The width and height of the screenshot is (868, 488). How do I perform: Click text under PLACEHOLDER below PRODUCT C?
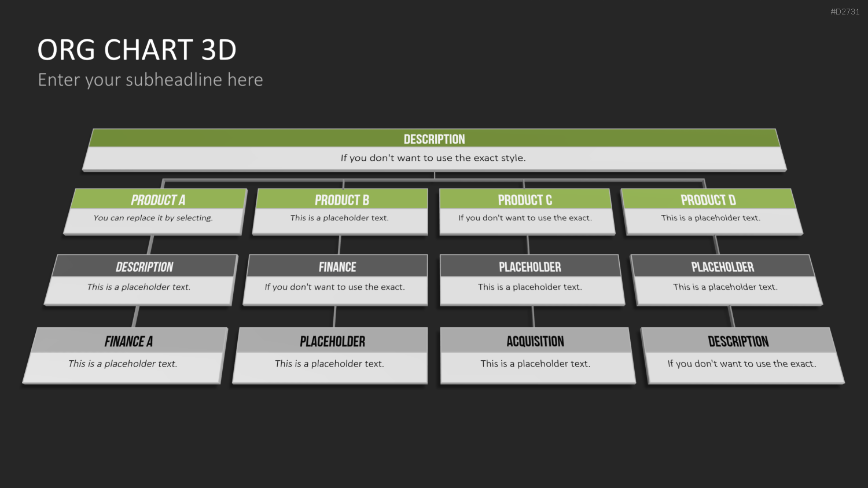[530, 287]
